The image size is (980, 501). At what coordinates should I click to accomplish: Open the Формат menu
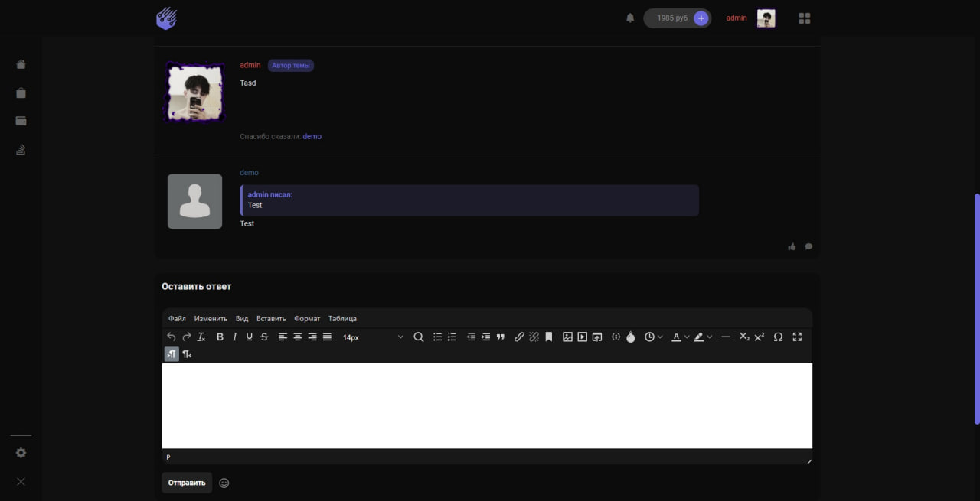307,319
